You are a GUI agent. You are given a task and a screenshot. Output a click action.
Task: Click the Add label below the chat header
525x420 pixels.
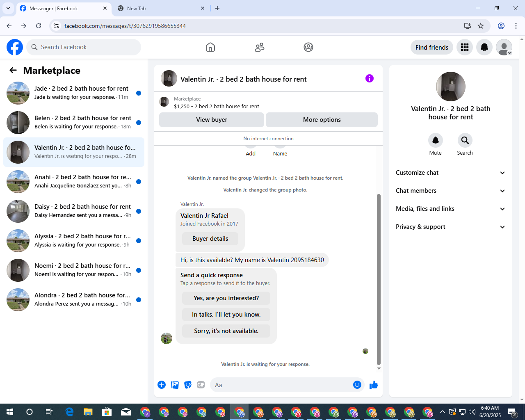[251, 154]
